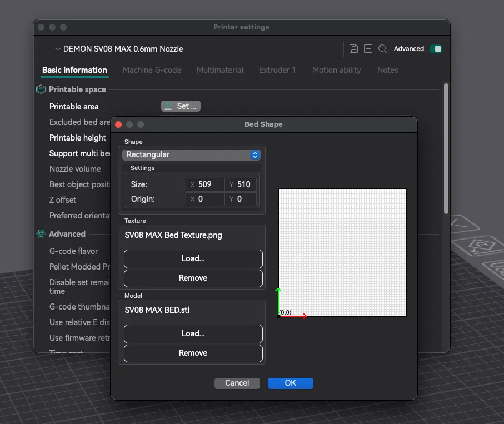The width and height of the screenshot is (504, 424).
Task: Open the settings search magnifier icon
Action: (382, 49)
